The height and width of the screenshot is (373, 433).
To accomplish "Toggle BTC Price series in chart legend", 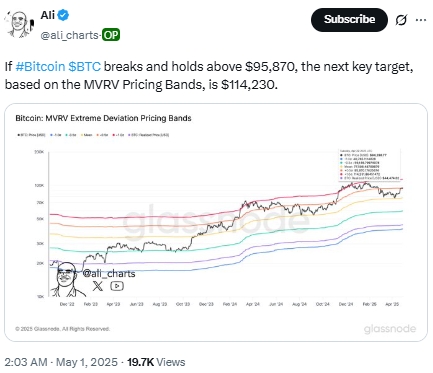I will pyautogui.click(x=31, y=135).
